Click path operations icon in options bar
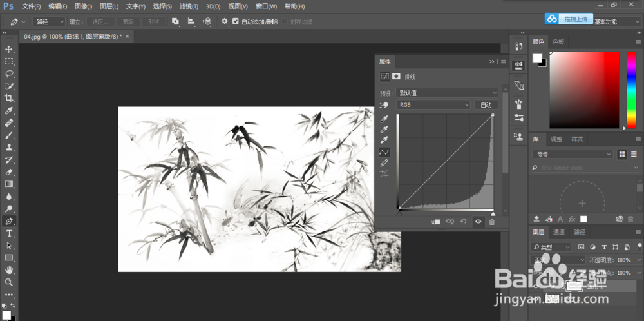Viewport: 644px width, 321px height. pyautogui.click(x=176, y=21)
